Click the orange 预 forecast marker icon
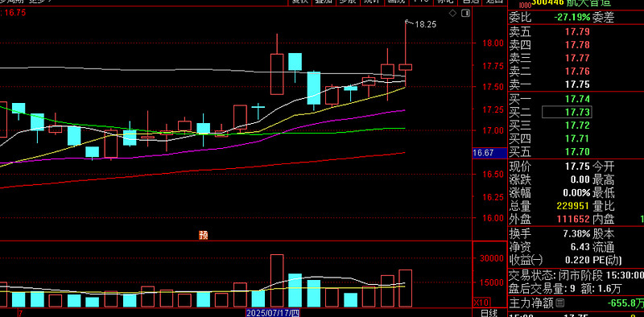 click(x=204, y=235)
